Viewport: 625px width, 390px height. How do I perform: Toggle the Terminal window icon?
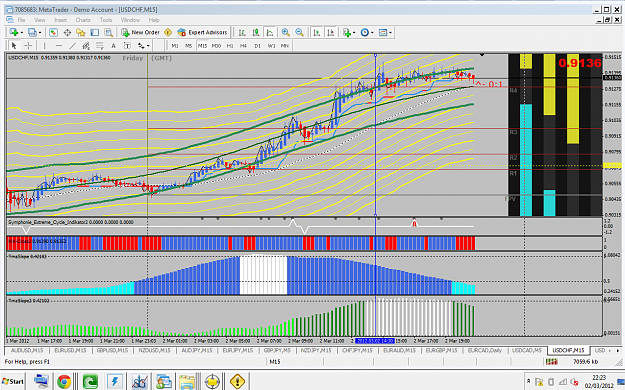94,32
